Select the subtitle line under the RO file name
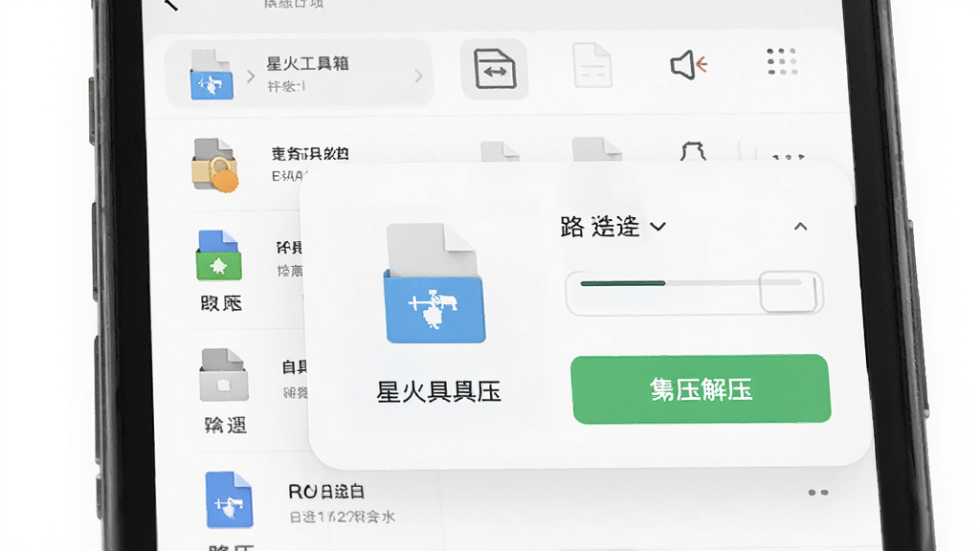Viewport: 980px width, 551px height. click(x=342, y=518)
